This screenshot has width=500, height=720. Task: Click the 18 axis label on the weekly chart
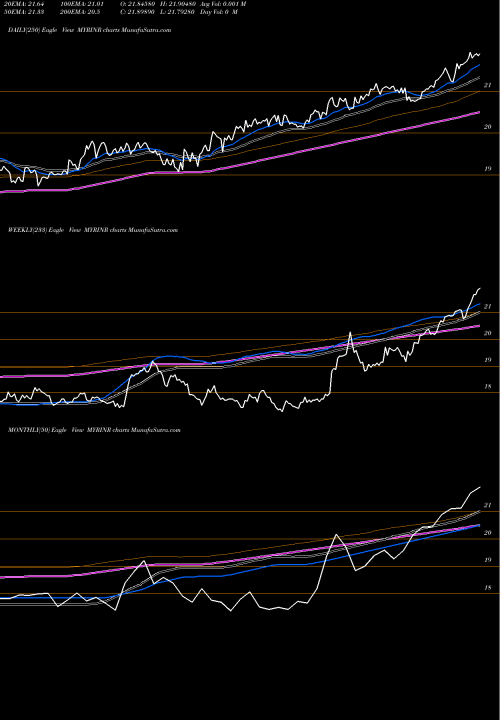click(x=488, y=387)
